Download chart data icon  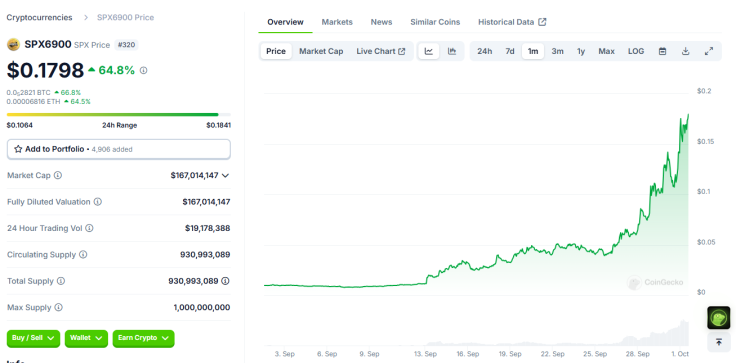pyautogui.click(x=685, y=51)
